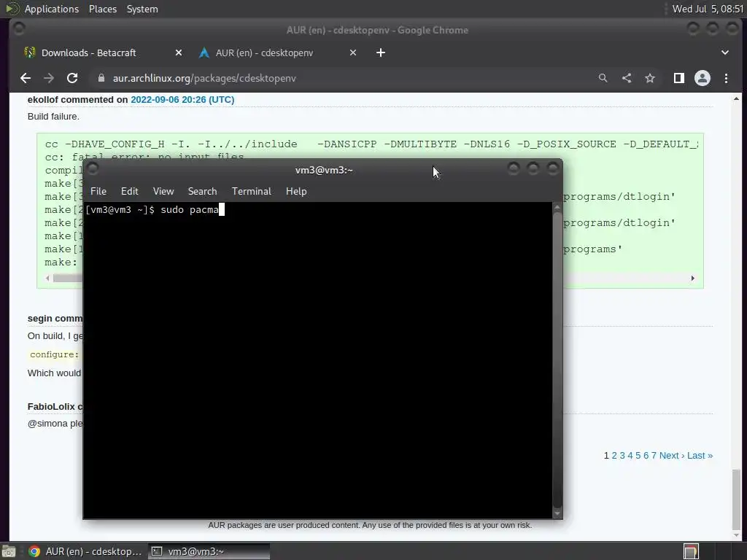
Task: Open the System menu
Action: coord(142,9)
